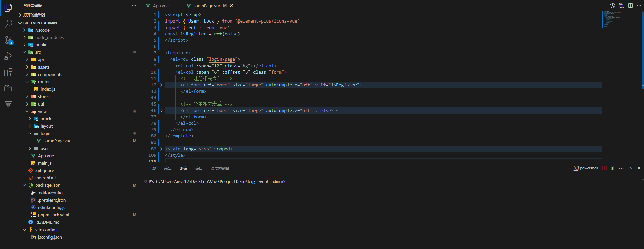Open App.vue in the file tree
This screenshot has height=249, width=644.
[79, 156]
